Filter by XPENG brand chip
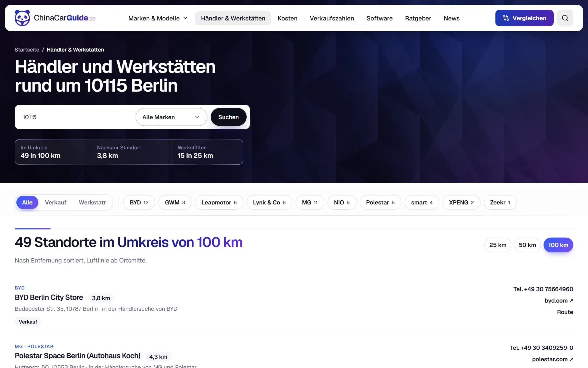This screenshot has width=588, height=368. (461, 202)
